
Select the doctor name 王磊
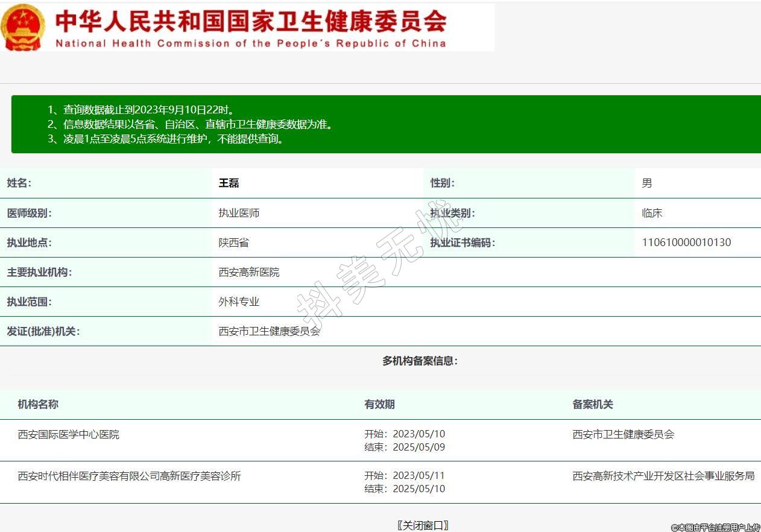pyautogui.click(x=229, y=183)
